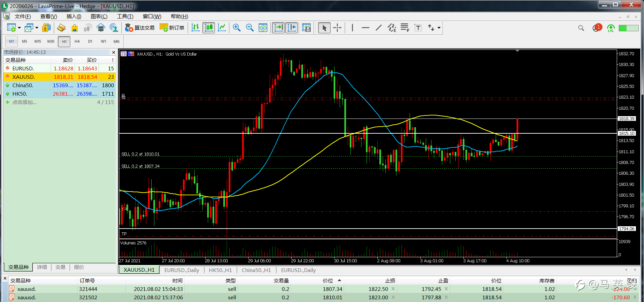The width and height of the screenshot is (644, 302).
Task: Open the 图表(C) menu
Action: point(99,16)
